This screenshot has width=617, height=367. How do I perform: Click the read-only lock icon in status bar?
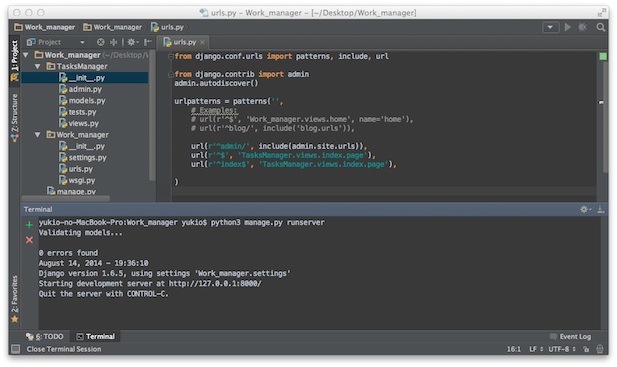click(x=586, y=349)
